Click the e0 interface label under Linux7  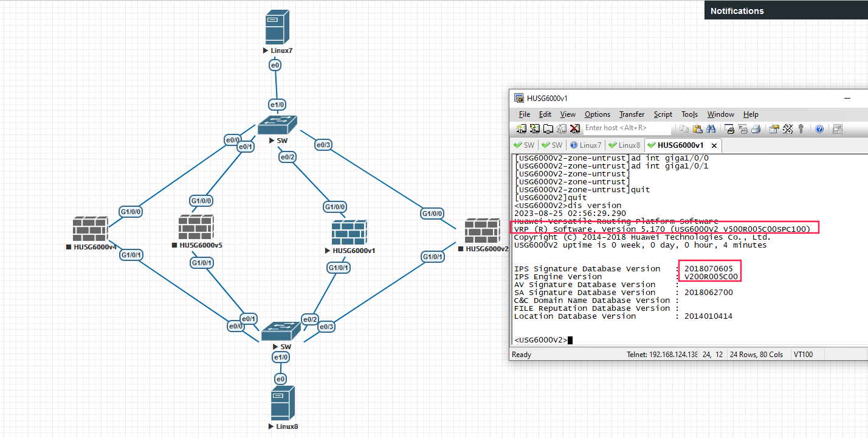point(275,64)
